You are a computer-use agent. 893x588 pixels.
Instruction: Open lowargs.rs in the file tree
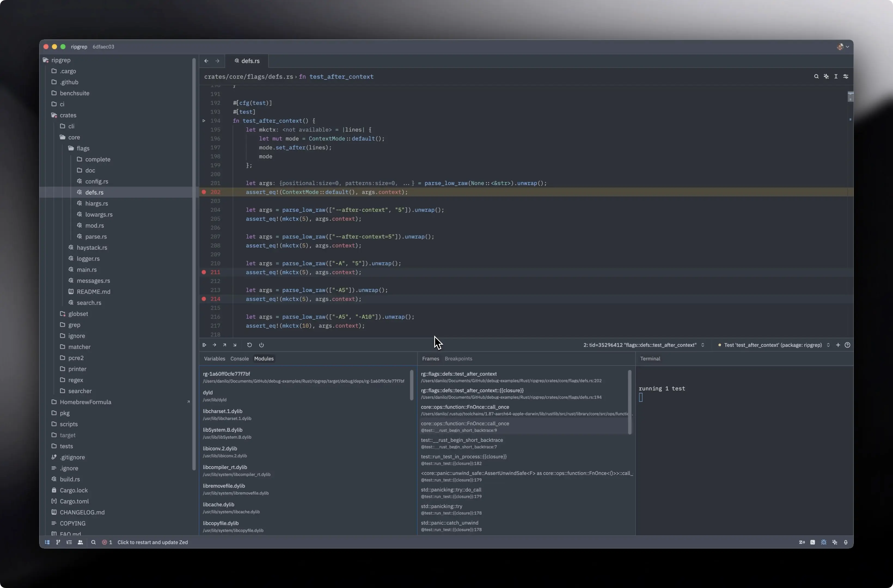[x=99, y=215]
